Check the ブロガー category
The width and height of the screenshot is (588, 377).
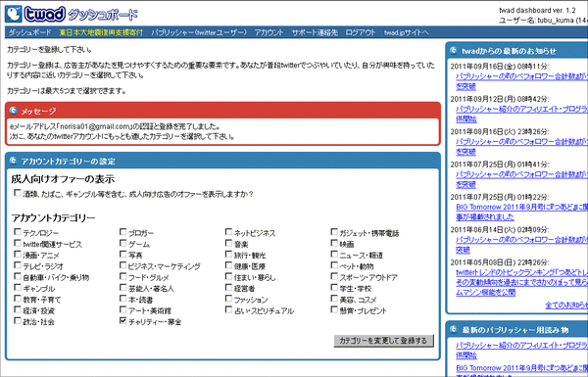[123, 232]
